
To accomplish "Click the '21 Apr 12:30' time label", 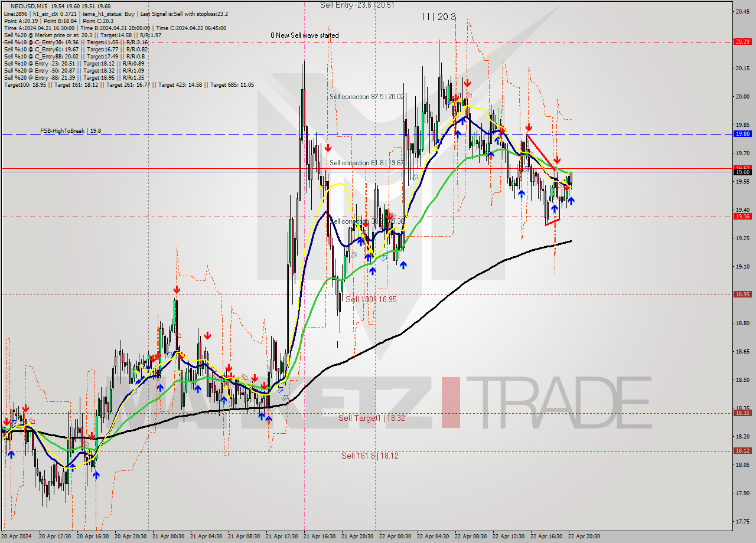I will click(x=281, y=537).
